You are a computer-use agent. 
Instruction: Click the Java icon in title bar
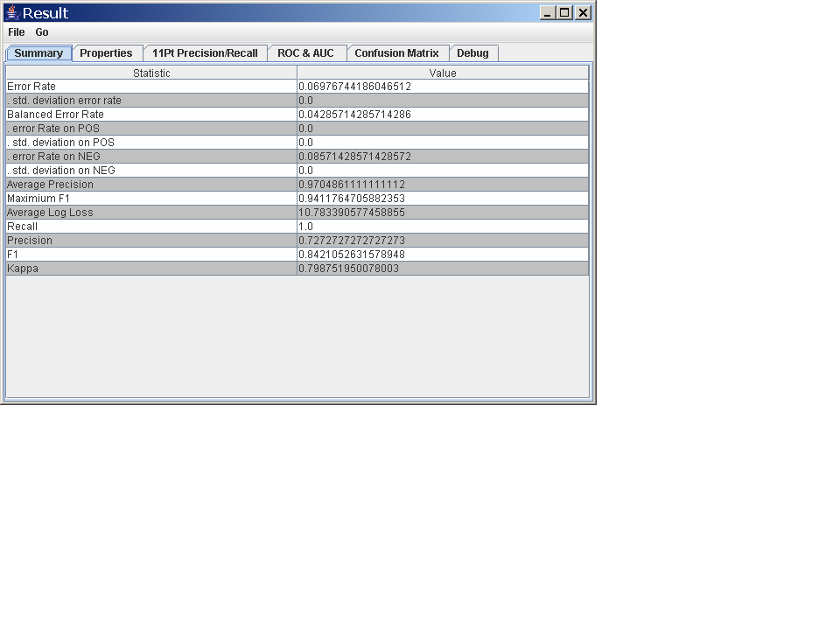point(12,12)
